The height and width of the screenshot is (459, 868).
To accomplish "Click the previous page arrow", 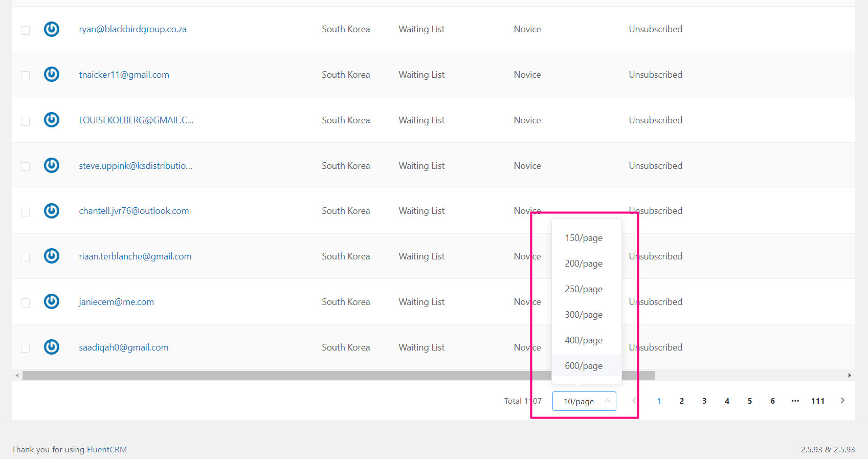I will point(634,401).
